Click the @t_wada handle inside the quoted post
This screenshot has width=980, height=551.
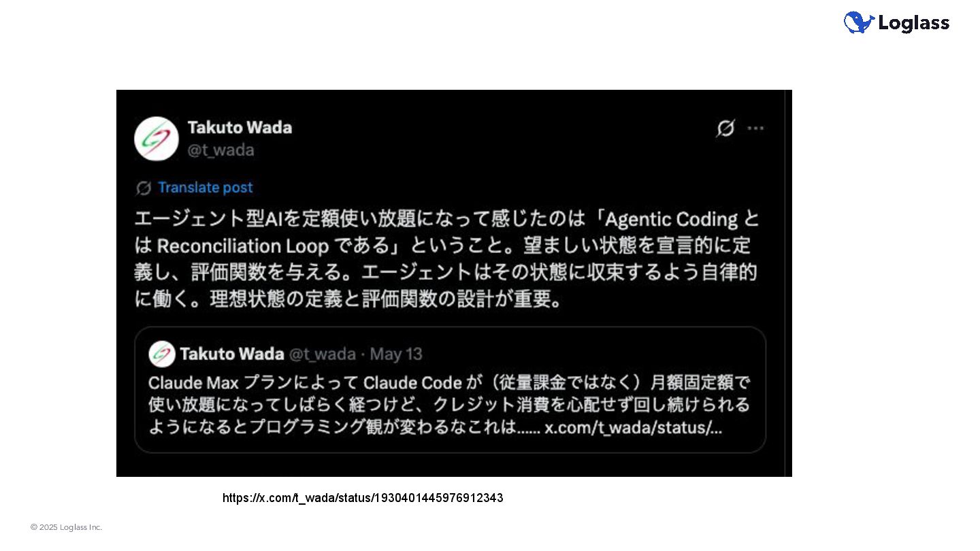322,354
